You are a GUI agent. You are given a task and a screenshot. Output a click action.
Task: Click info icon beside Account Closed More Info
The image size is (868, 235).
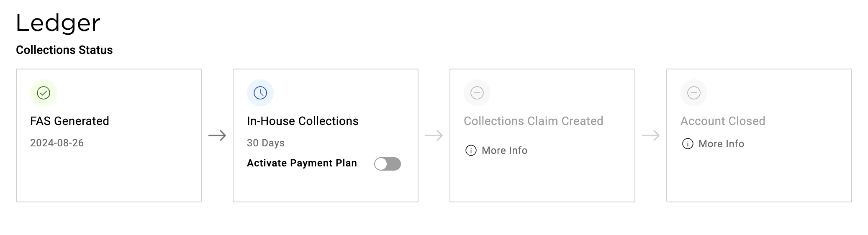[688, 144]
